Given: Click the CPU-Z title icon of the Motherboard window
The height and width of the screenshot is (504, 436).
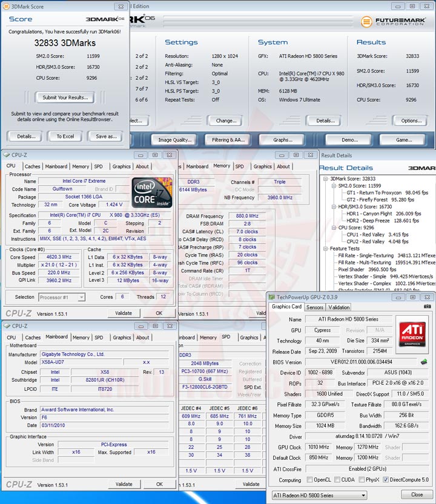Looking at the screenshot, I should [7, 326].
